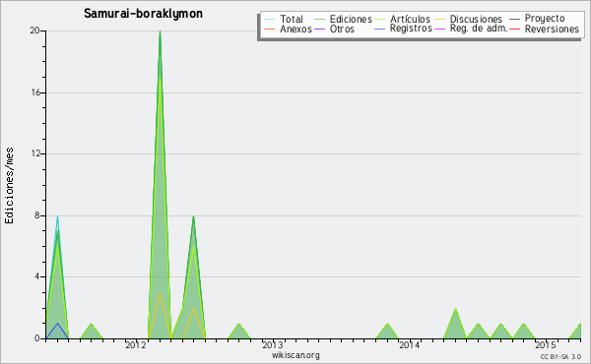Screen dimensions: 591x364
Task: Click the tallest peak at 20 edits
Action: point(161,31)
